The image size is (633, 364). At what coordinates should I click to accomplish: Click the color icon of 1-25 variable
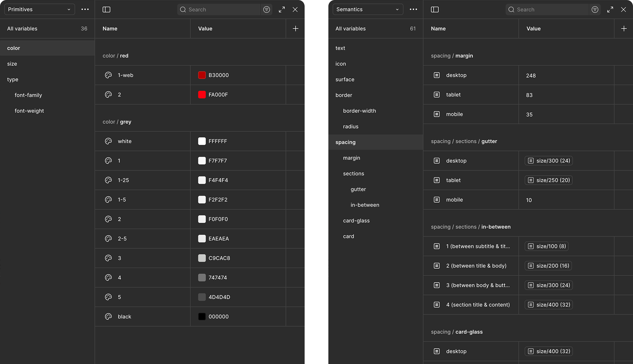click(x=108, y=180)
